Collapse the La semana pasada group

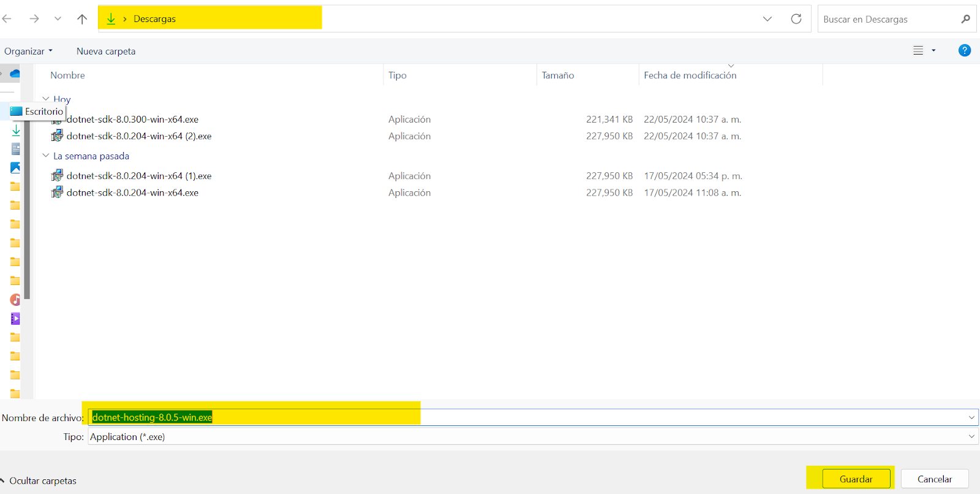(46, 156)
